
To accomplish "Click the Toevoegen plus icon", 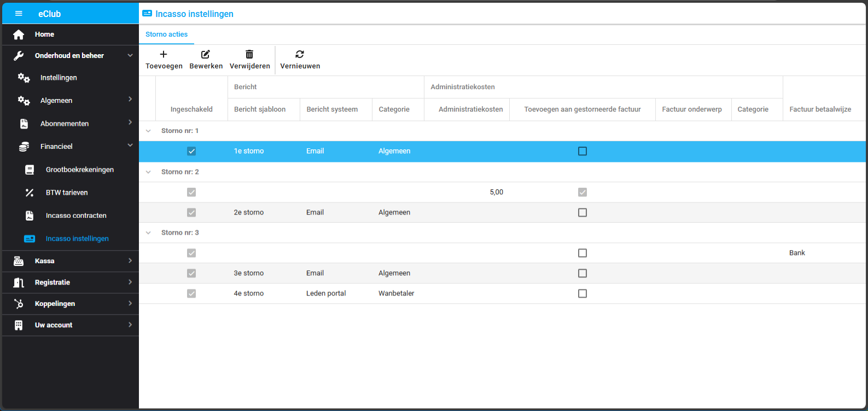I will [x=164, y=54].
